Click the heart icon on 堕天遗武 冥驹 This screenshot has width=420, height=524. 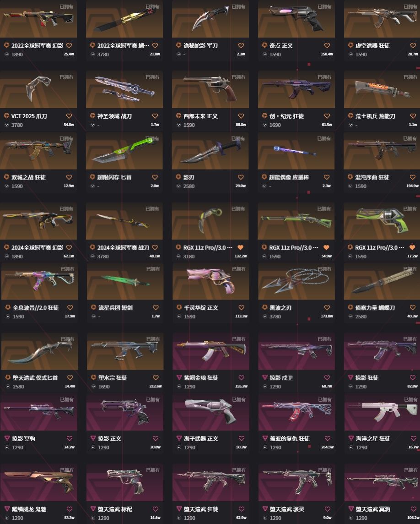413,509
